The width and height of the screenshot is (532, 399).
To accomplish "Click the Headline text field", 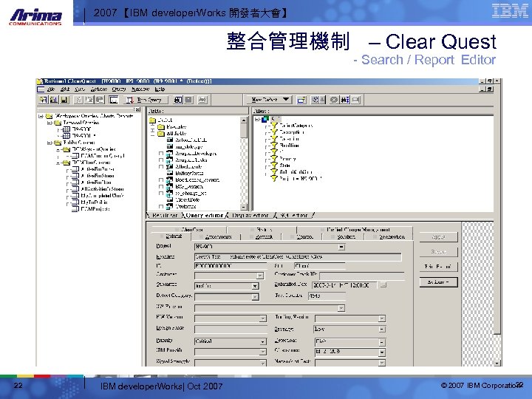I will tap(298, 257).
